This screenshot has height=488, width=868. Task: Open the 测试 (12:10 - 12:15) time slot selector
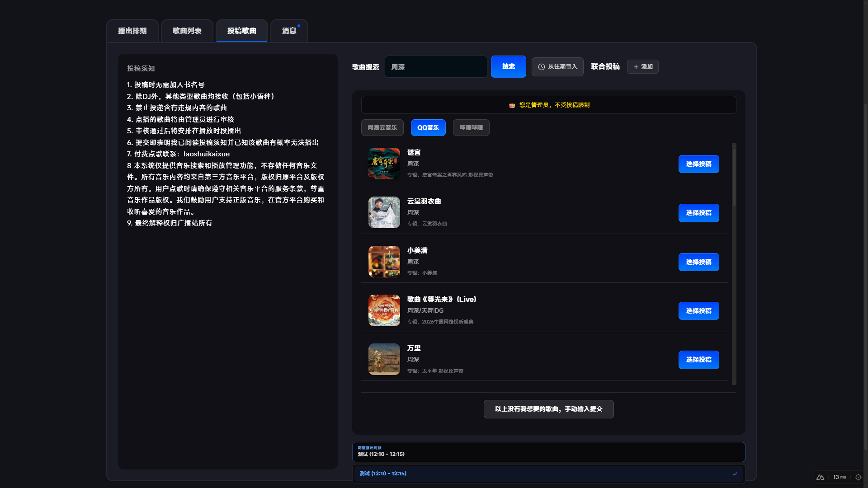pos(548,452)
